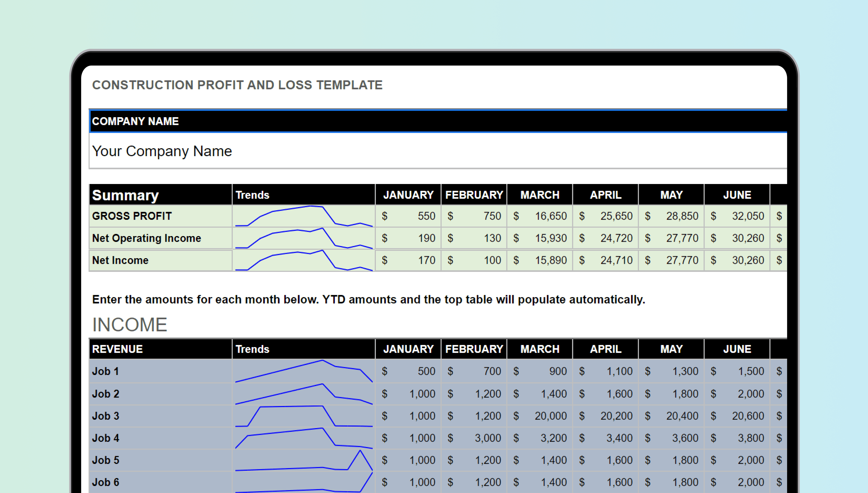Click Gross Profit May value 28,850
The height and width of the screenshot is (493, 868).
coord(671,216)
